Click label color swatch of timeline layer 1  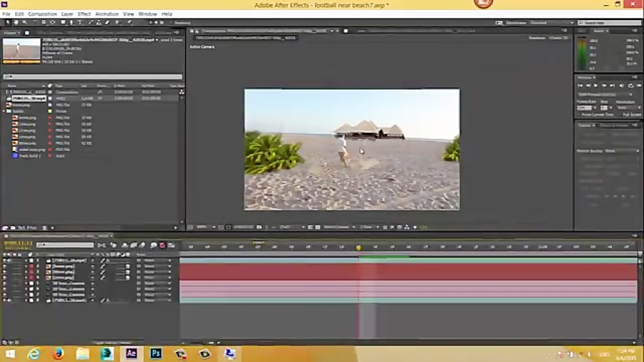[31, 260]
